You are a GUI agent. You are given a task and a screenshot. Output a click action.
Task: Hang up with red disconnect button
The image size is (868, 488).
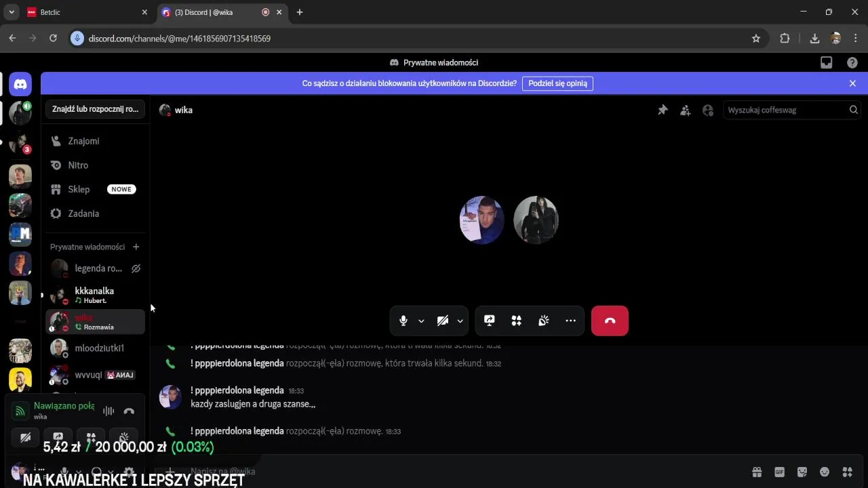coord(610,321)
